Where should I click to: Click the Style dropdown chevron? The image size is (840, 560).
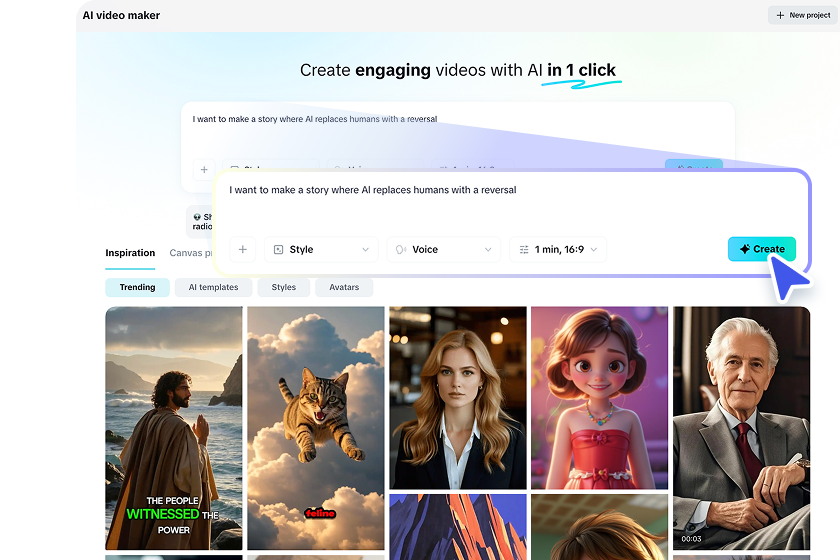pyautogui.click(x=365, y=249)
